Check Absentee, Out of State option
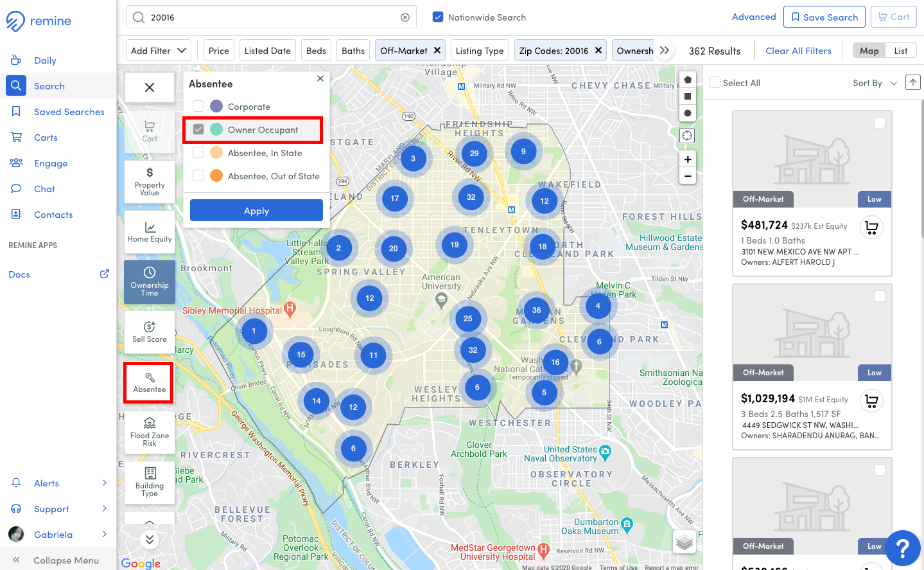Screen dimensions: 924x570 (198, 175)
